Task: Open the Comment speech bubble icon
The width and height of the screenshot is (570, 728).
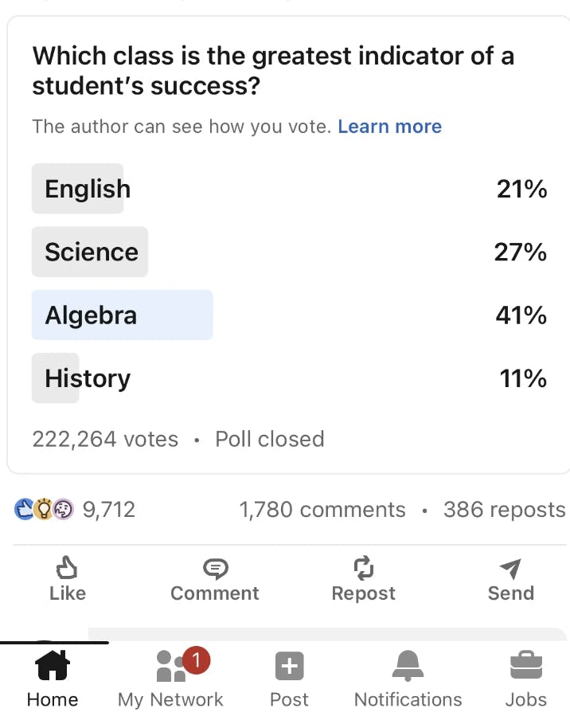Action: [x=216, y=569]
